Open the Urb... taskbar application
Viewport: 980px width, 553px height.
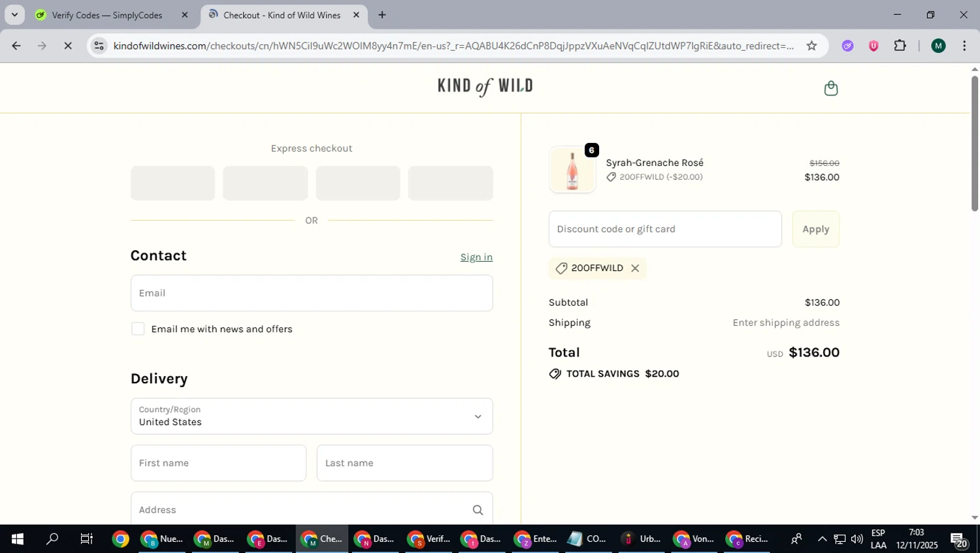click(642, 539)
